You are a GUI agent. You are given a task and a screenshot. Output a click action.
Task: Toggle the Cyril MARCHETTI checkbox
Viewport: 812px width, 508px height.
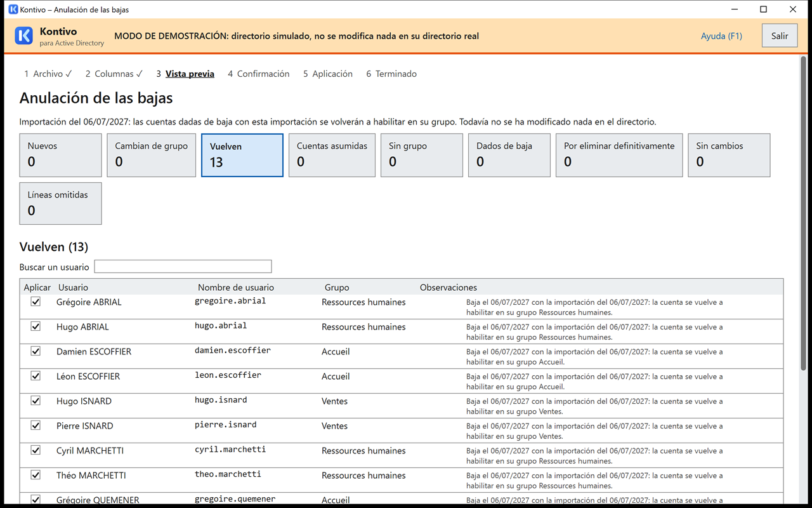click(36, 450)
